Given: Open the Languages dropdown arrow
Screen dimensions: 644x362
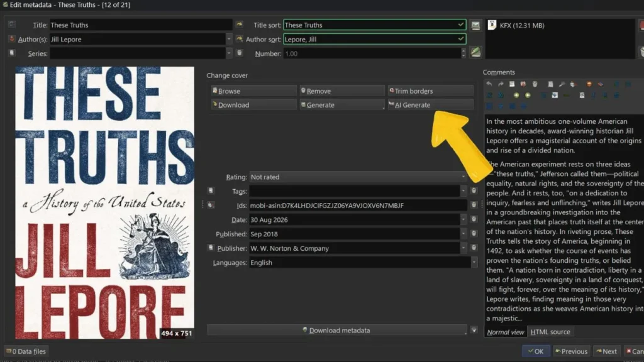Looking at the screenshot, I should click(x=474, y=262).
